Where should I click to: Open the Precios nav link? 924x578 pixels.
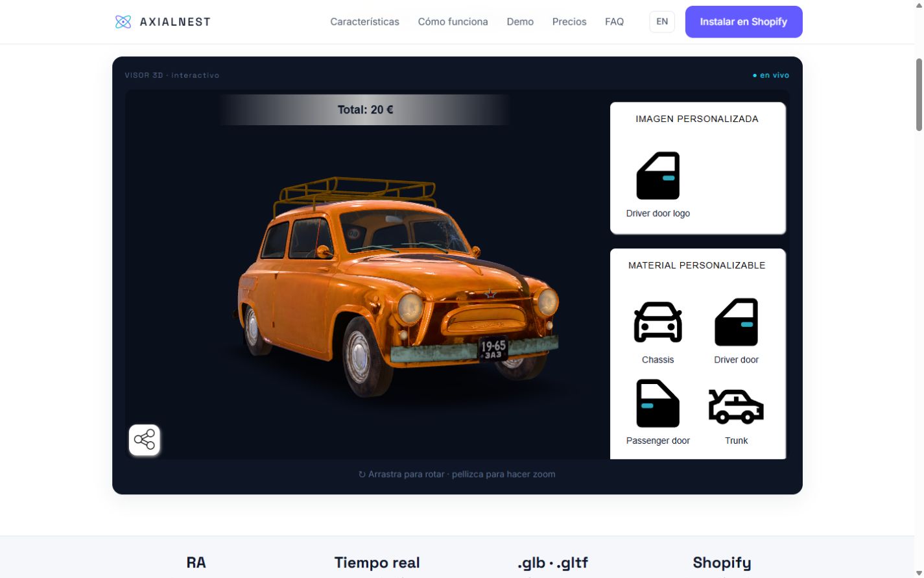pyautogui.click(x=569, y=21)
